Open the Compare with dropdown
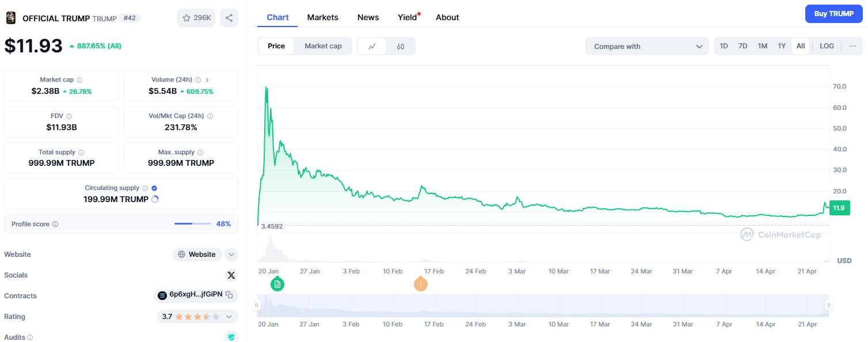The width and height of the screenshot is (868, 342). tap(647, 46)
